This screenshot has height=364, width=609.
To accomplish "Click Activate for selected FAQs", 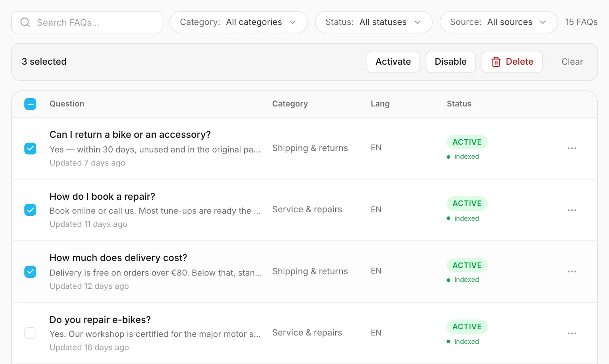I will [x=393, y=62].
